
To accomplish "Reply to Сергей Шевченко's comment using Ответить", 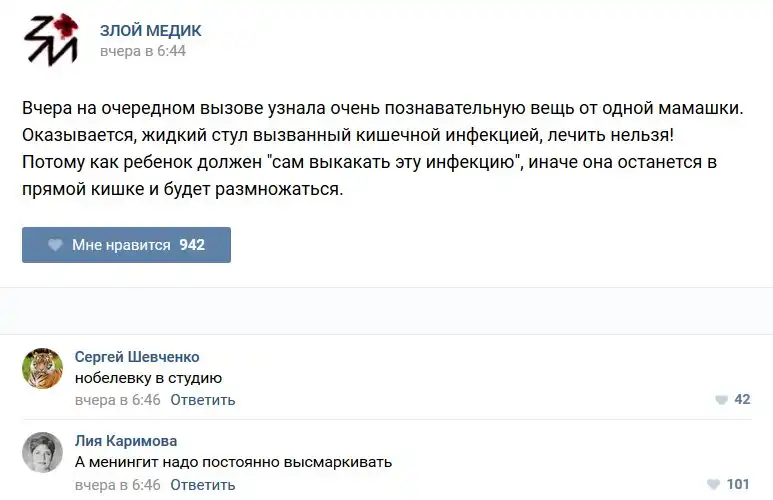I will coord(203,400).
